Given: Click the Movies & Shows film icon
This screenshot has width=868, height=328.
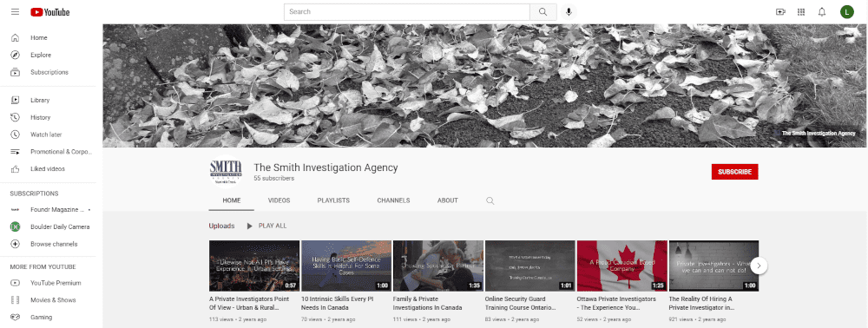Looking at the screenshot, I should [15, 299].
